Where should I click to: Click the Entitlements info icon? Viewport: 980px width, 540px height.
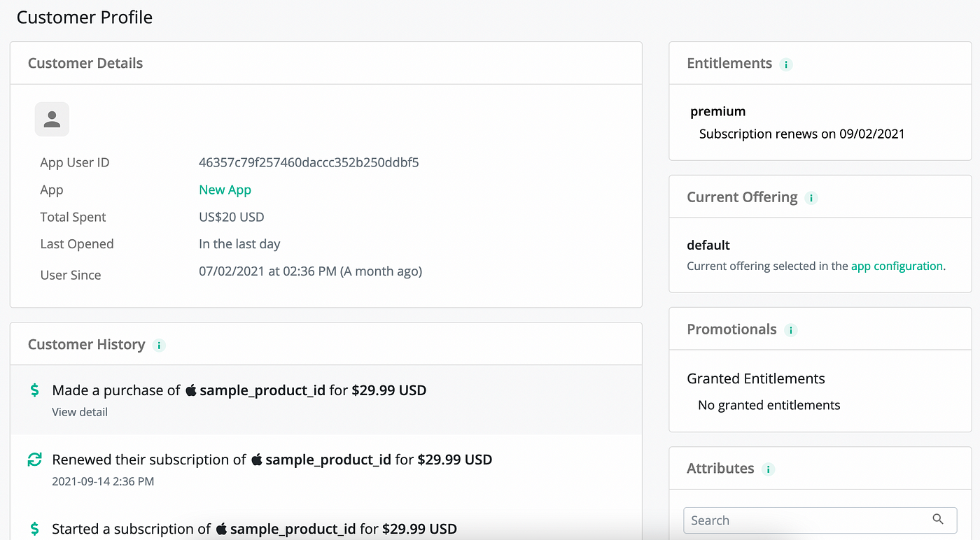pos(786,64)
